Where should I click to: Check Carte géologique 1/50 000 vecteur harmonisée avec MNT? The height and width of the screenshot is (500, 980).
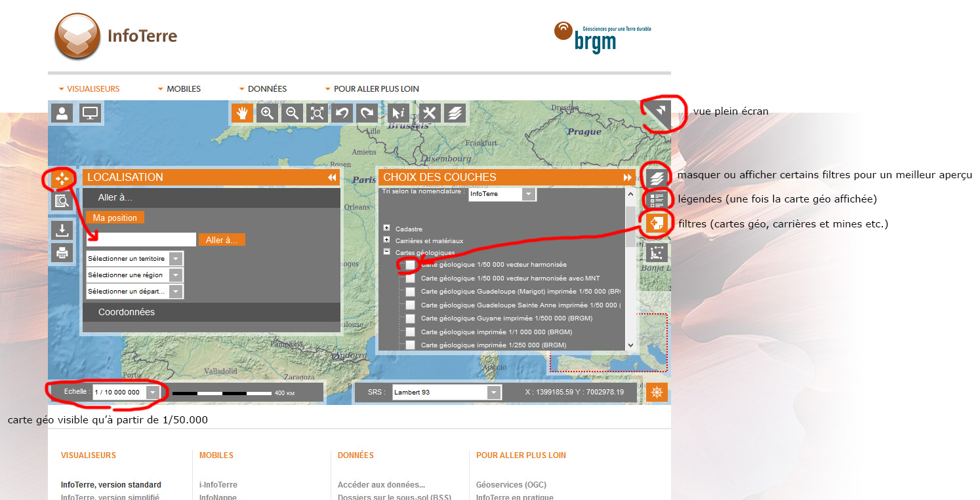(x=410, y=279)
